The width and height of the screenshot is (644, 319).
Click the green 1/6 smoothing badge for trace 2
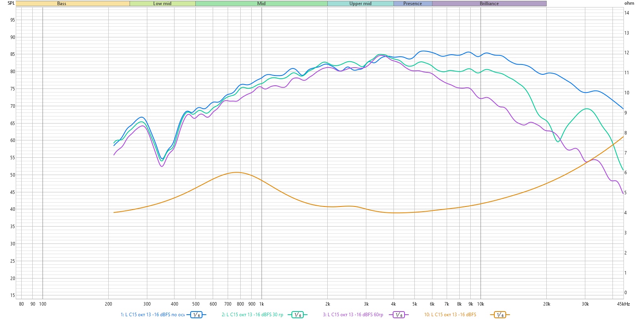click(x=298, y=315)
